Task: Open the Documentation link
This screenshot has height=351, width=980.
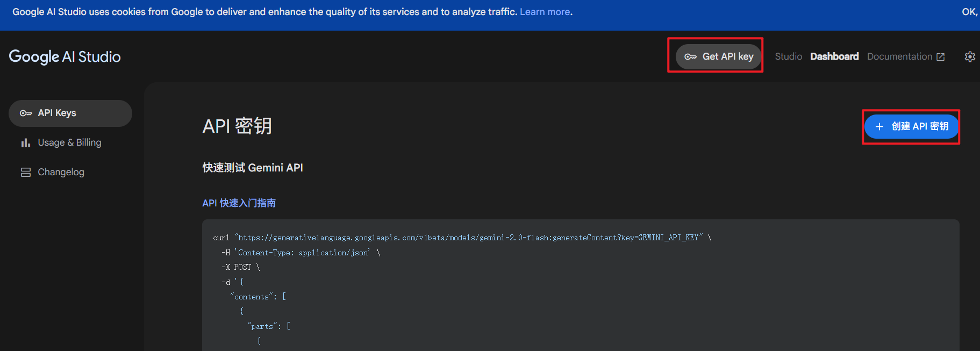Action: click(x=906, y=56)
